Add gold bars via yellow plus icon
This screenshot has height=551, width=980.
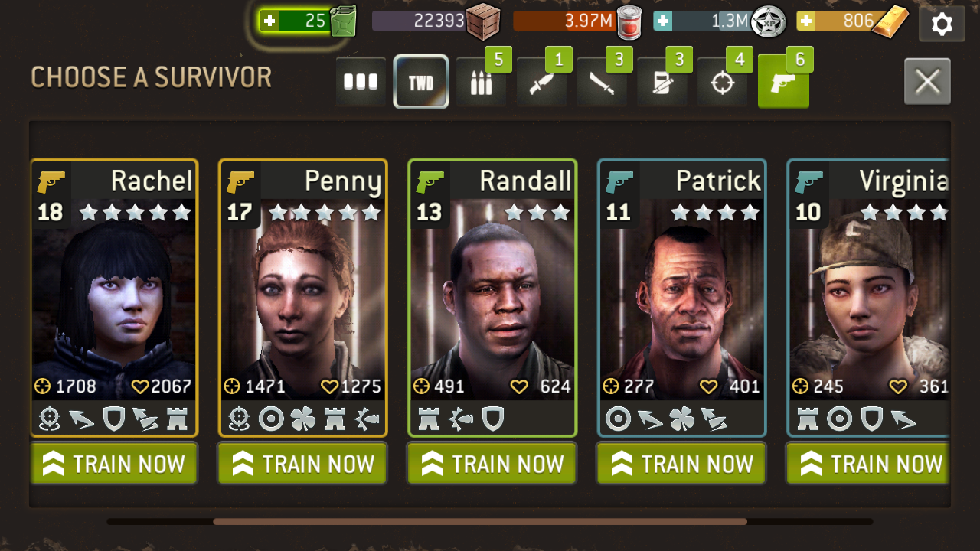tap(805, 21)
